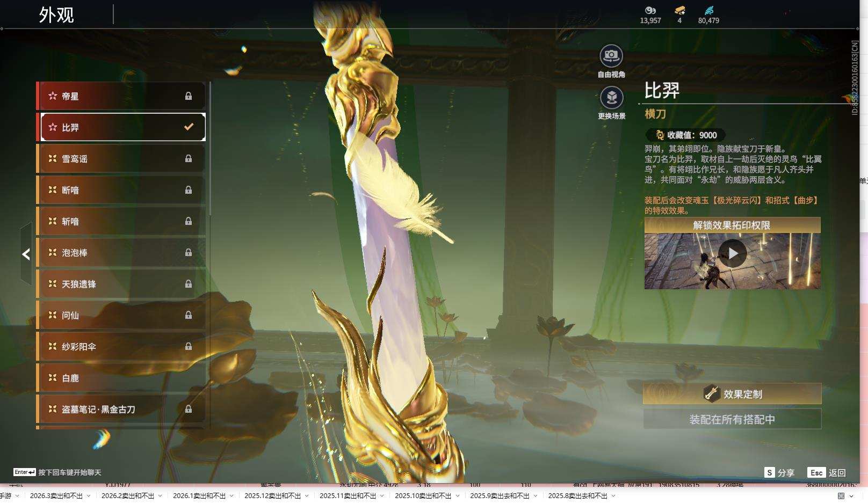Collapse the skin list with the left arrow
The width and height of the screenshot is (868, 504).
click(x=26, y=254)
